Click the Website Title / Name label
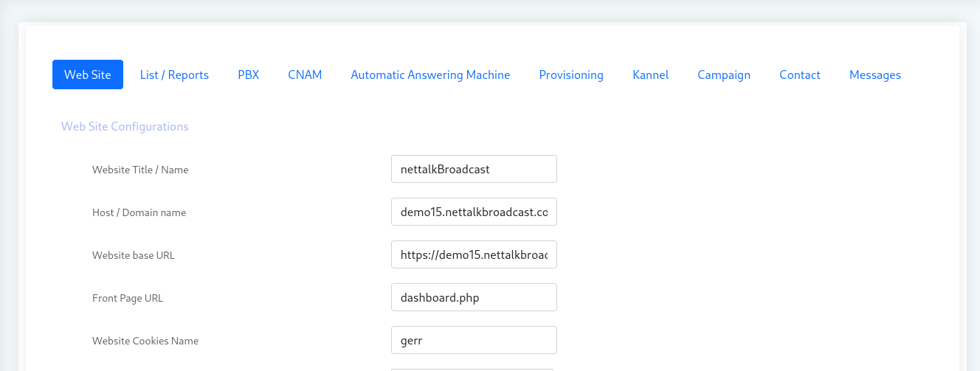The height and width of the screenshot is (371, 980). (140, 170)
